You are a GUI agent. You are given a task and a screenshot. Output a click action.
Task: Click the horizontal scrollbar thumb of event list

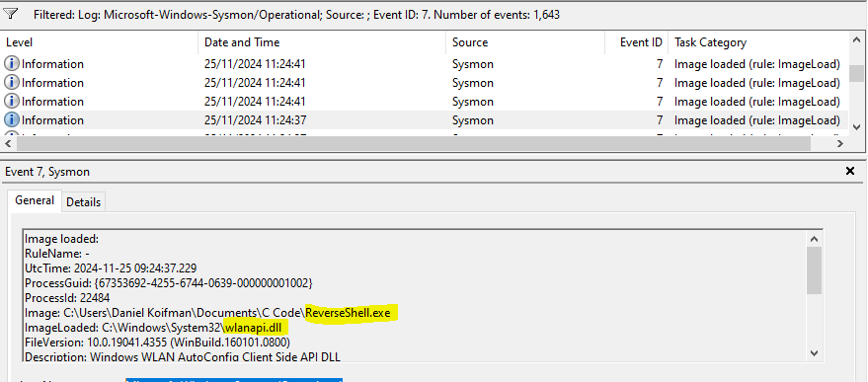click(414, 143)
